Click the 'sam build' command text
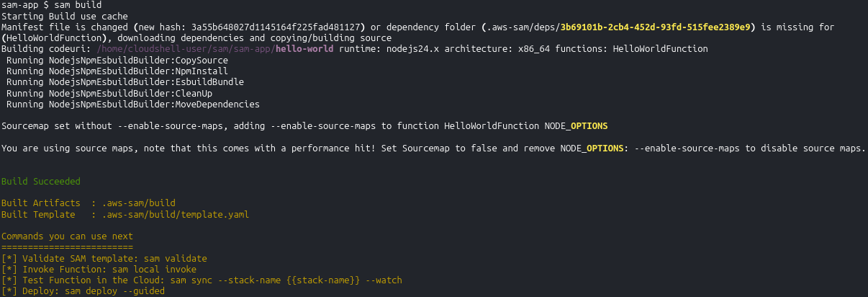The width and height of the screenshot is (868, 297). tap(69, 5)
